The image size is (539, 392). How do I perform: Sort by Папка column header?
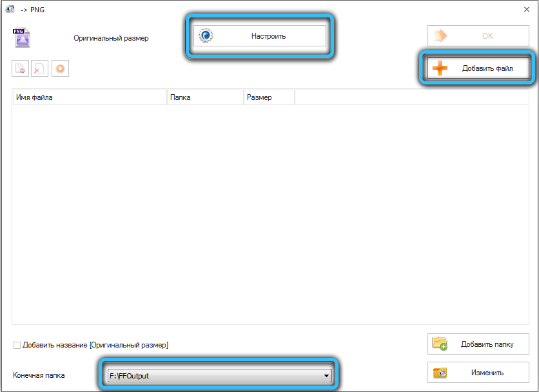pos(205,97)
